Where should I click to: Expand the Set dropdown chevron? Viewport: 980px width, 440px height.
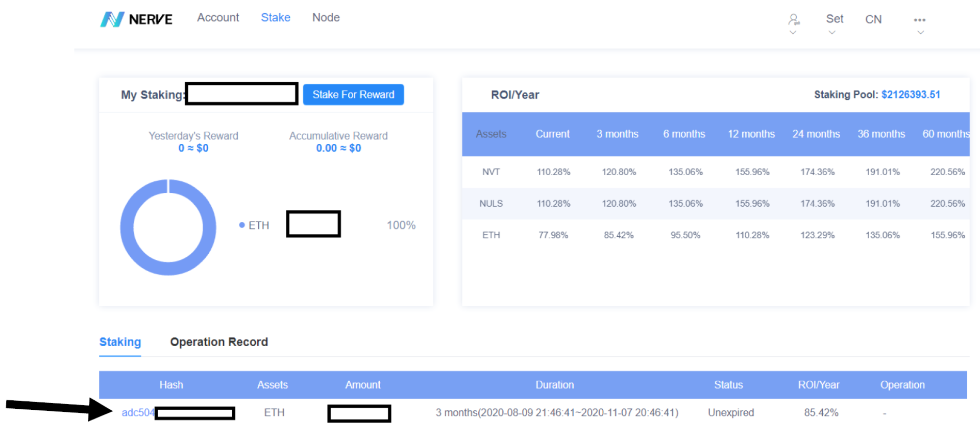point(832,33)
